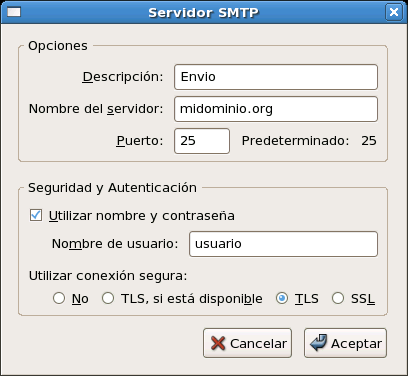
Task: Select the plain TLS radio button
Action: [x=282, y=298]
